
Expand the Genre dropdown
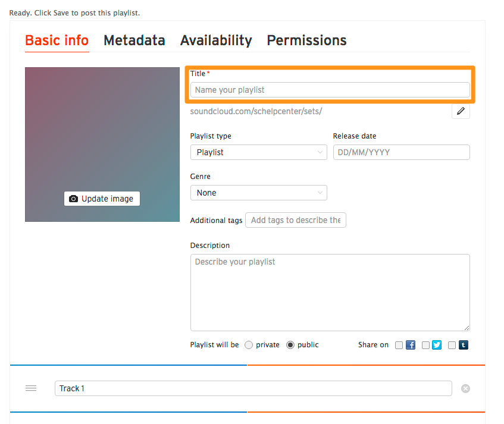click(x=258, y=193)
